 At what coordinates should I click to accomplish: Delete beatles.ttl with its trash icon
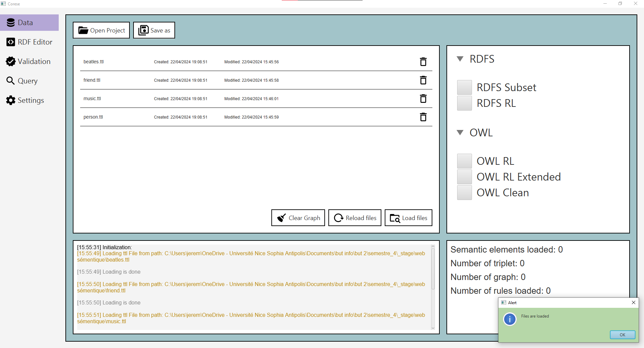(x=423, y=62)
